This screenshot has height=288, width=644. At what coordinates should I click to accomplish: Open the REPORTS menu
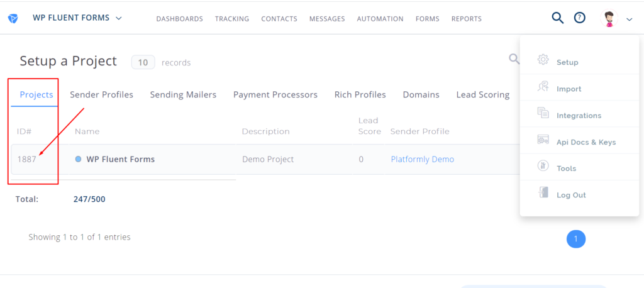pyautogui.click(x=467, y=19)
